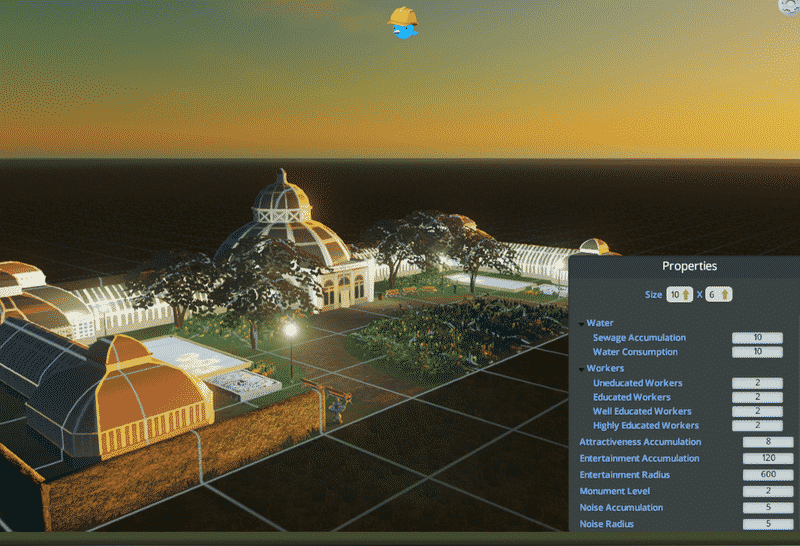800x546 pixels.
Task: Click the Chirper bird icon
Action: (x=403, y=23)
